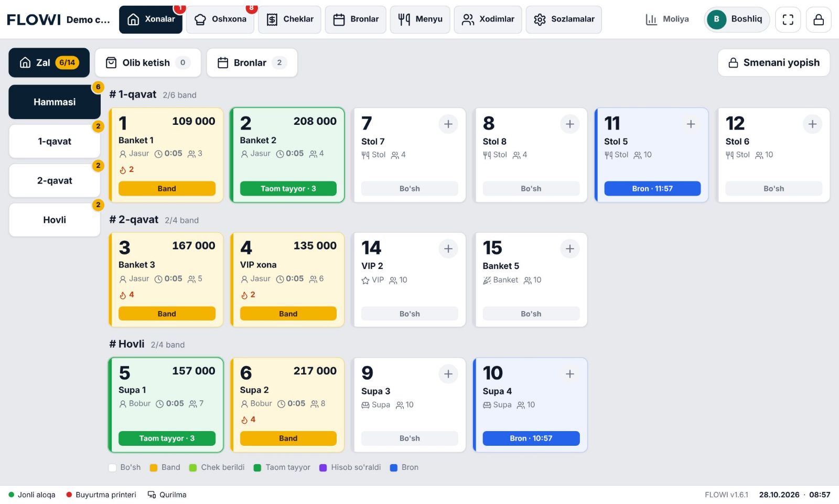Screen dimensions: 839x504
Task: Click Taom tayyor · 3 on Banket 2
Action: (288, 189)
